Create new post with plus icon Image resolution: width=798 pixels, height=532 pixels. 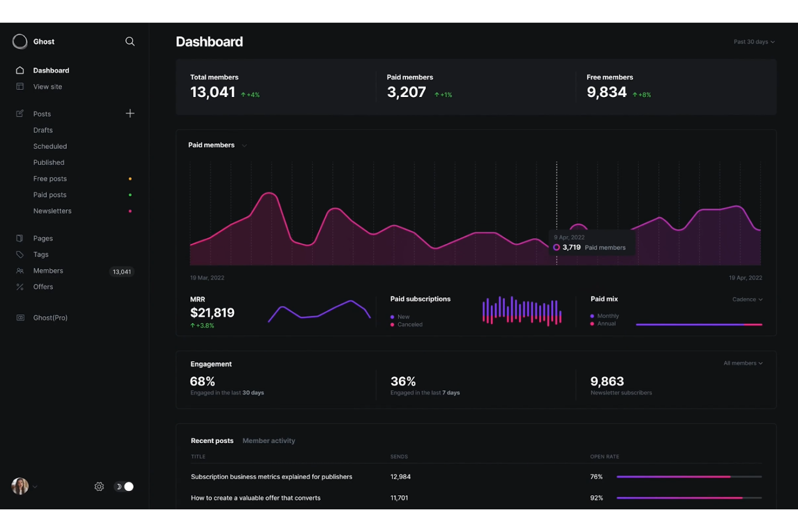pyautogui.click(x=130, y=113)
